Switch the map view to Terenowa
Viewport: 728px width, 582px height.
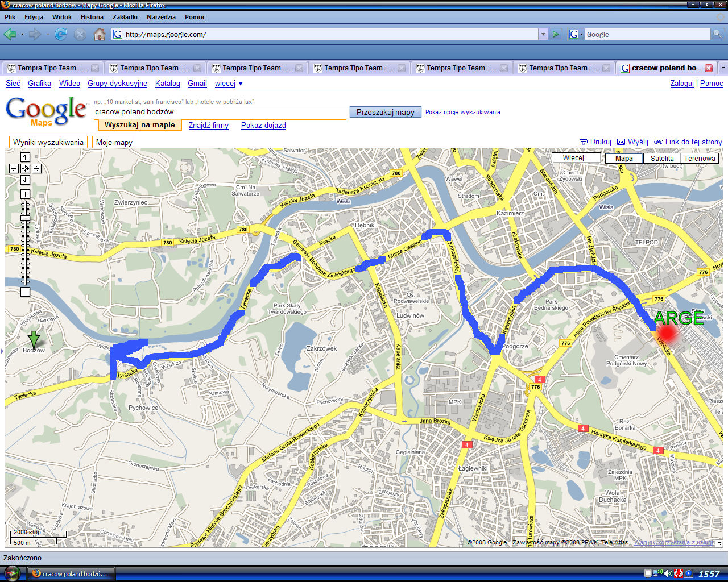pyautogui.click(x=700, y=158)
